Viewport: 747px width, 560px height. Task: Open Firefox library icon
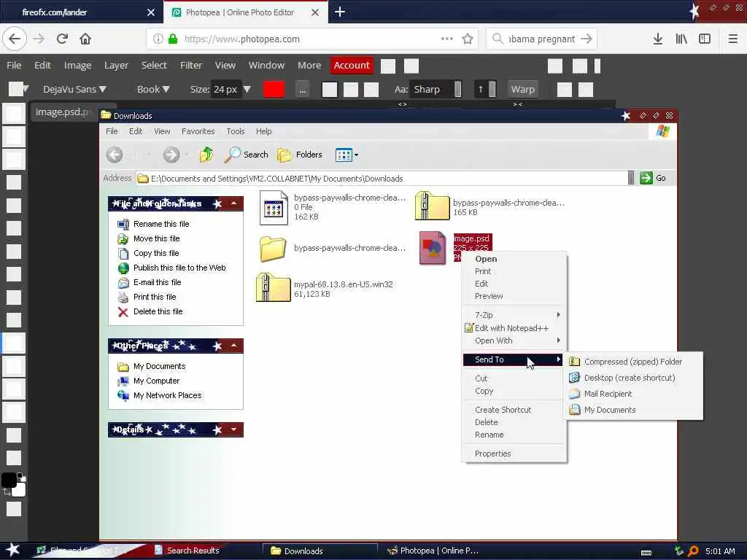click(681, 39)
